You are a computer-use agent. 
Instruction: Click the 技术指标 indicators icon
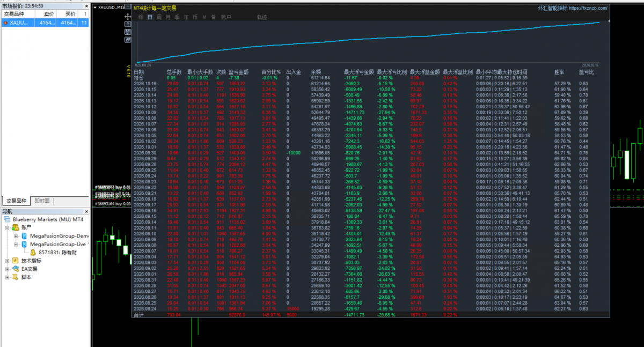[x=15, y=261]
